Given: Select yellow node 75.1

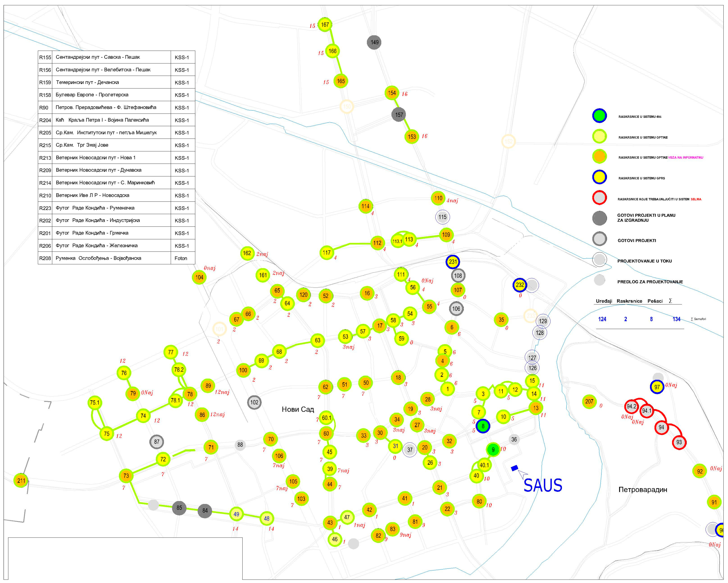Looking at the screenshot, I should pos(95,402).
